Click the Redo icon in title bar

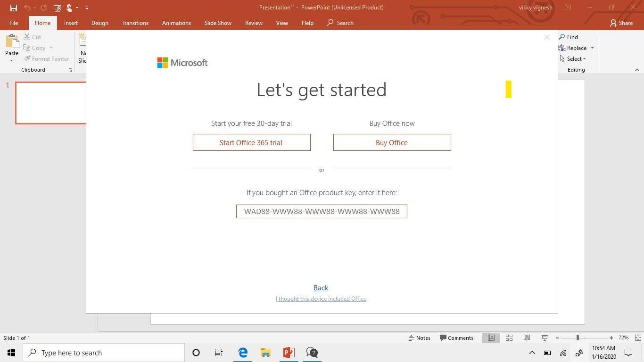[44, 8]
